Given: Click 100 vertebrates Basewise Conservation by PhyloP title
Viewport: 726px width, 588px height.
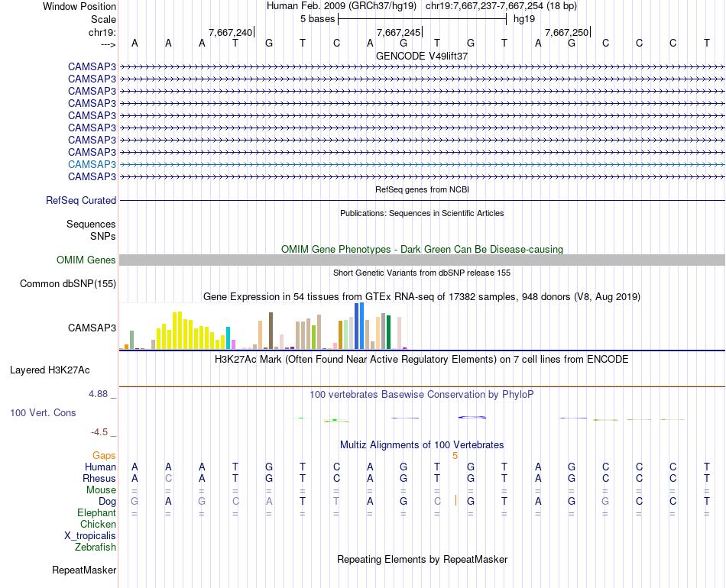Looking at the screenshot, I should (x=422, y=395).
